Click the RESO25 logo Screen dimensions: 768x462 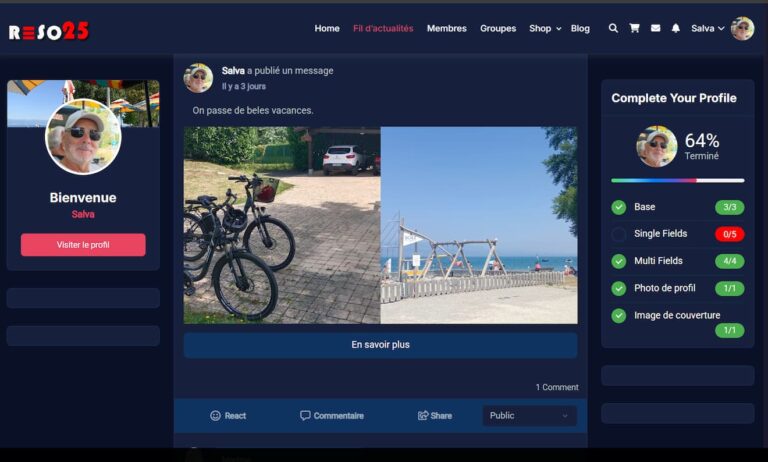click(48, 31)
